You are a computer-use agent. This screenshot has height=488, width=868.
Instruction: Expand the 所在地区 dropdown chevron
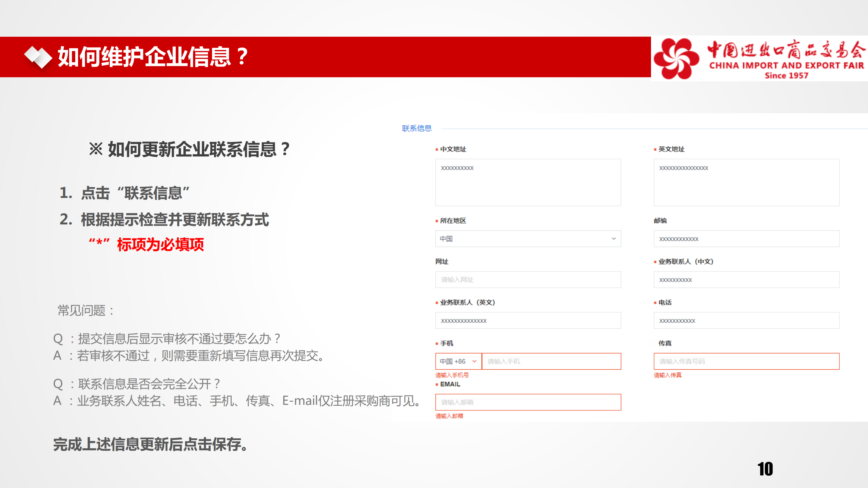pyautogui.click(x=614, y=239)
